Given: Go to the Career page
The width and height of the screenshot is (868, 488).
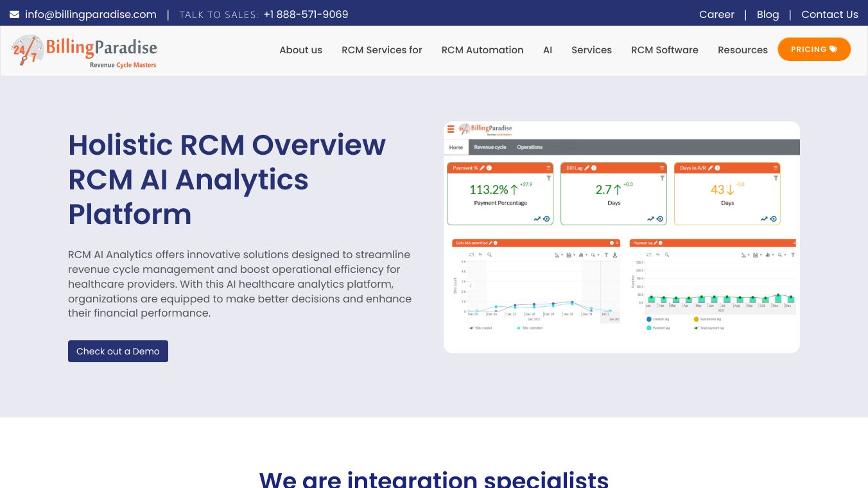Looking at the screenshot, I should pyautogui.click(x=716, y=14).
